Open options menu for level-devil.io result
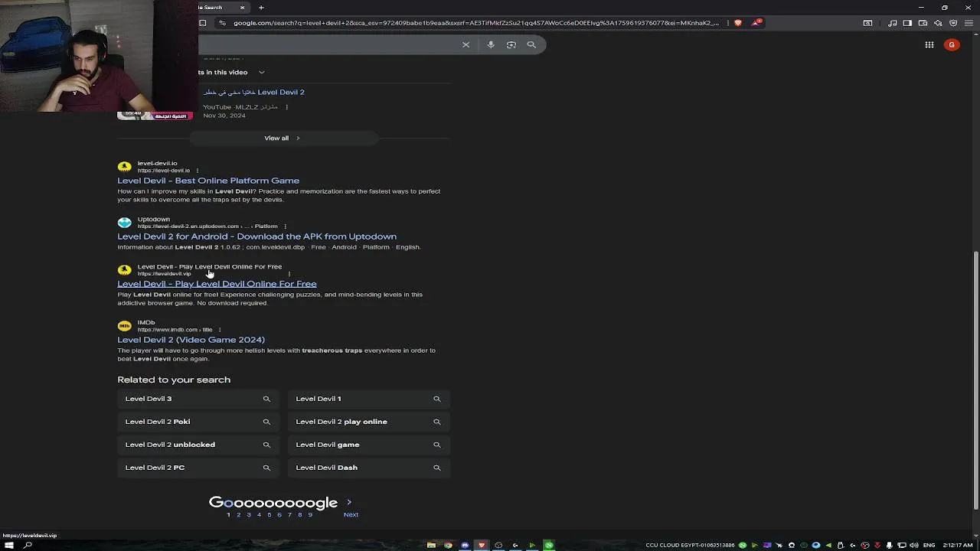980x551 pixels. tap(198, 171)
